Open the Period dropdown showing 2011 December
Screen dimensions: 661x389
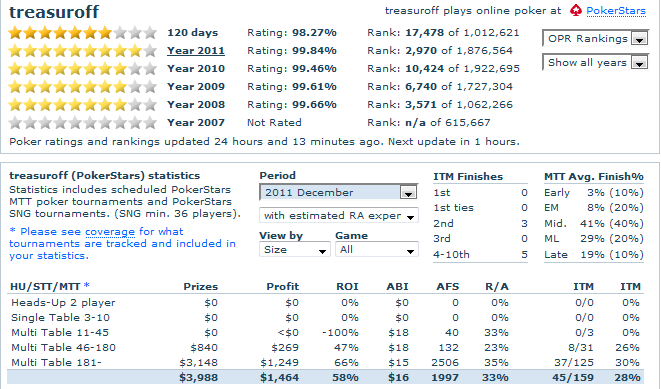[x=339, y=193]
